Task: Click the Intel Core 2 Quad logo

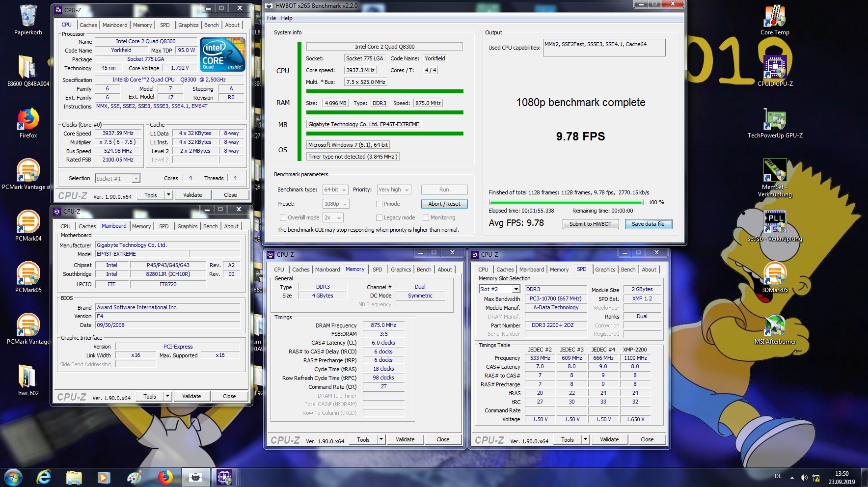Action: [223, 54]
